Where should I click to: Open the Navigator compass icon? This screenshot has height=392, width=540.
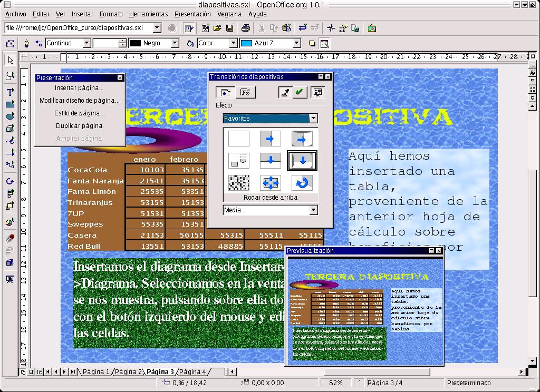pos(331,28)
